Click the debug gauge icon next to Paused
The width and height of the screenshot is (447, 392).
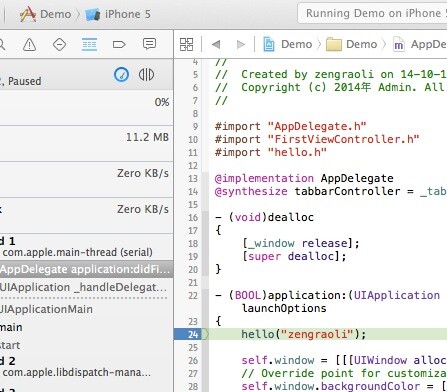121,74
